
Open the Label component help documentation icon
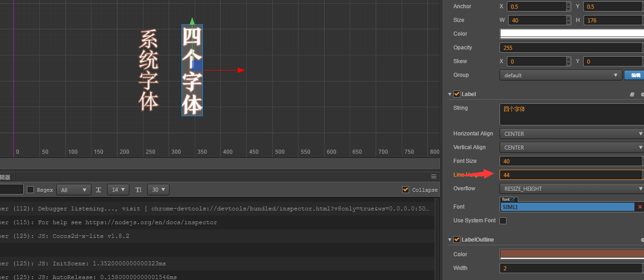[x=632, y=94]
